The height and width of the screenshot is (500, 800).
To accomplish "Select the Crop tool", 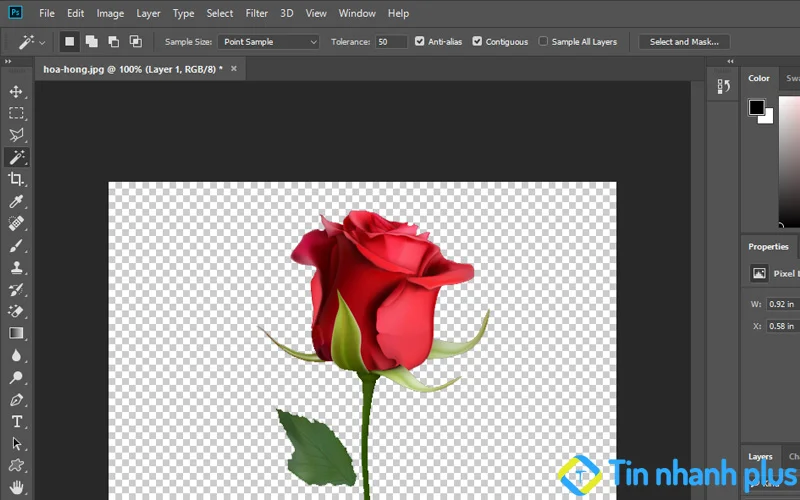I will pyautogui.click(x=16, y=179).
